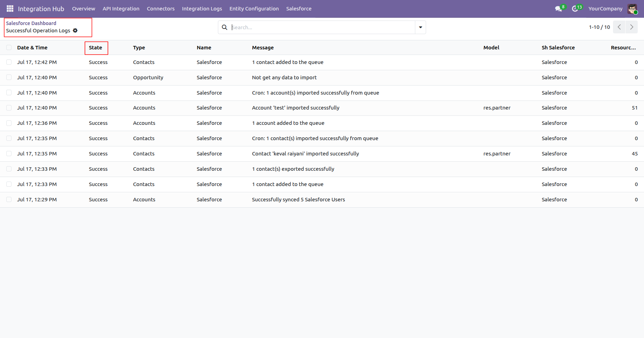Click the user avatar picture
The image size is (644, 338).
(x=632, y=9)
